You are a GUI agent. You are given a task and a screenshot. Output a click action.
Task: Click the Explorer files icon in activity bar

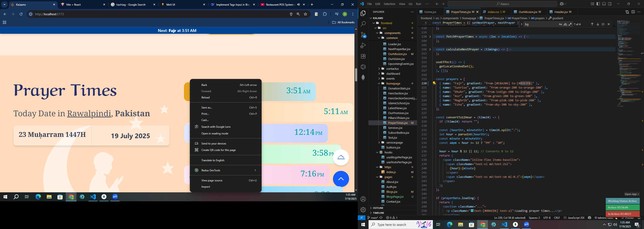363,13
